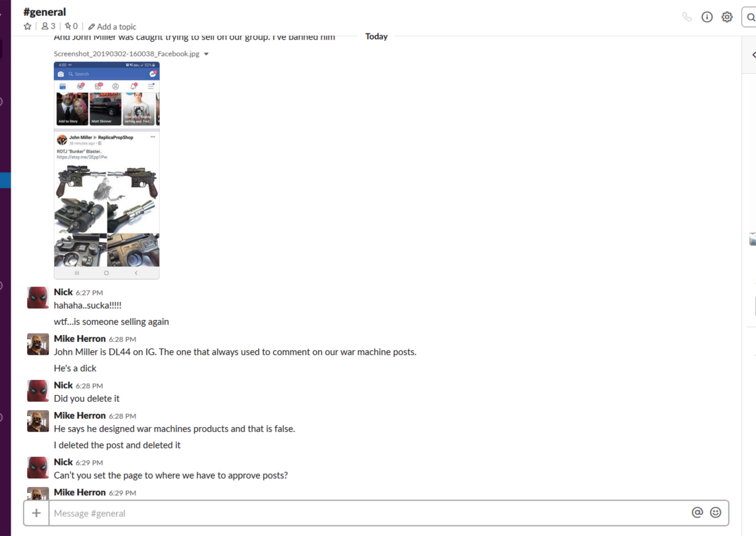This screenshot has width=756, height=536.
Task: Click Mike Herron's avatar beside 'He says he designed'
Action: 38,421
